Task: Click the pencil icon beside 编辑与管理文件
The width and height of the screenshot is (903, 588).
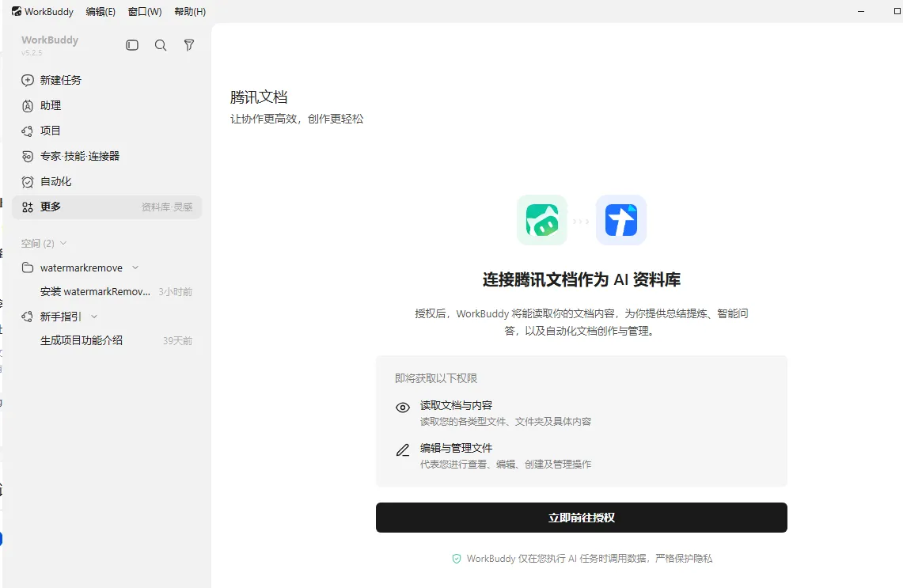Action: tap(403, 450)
